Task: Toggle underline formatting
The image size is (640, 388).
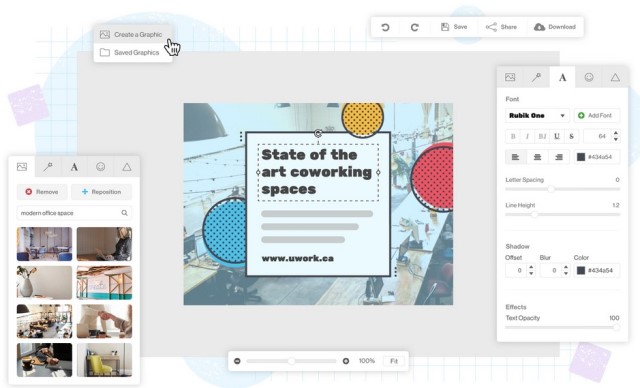Action: (557, 136)
